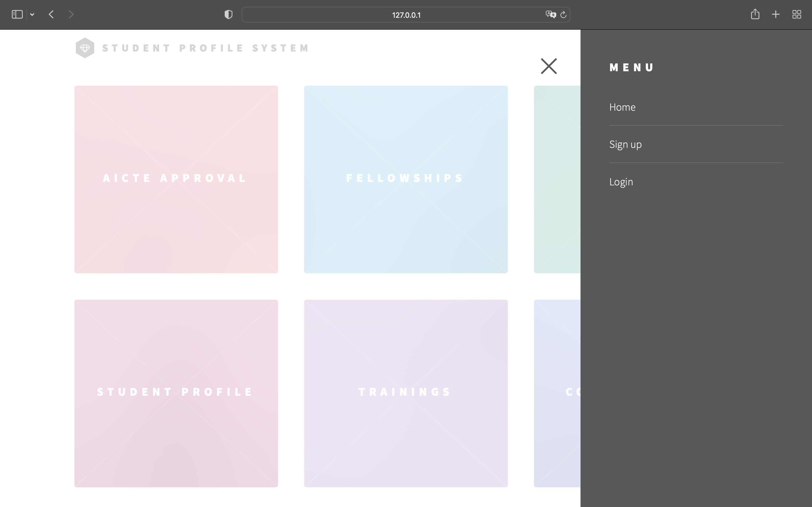Image resolution: width=812 pixels, height=507 pixels.
Task: Open the Login menu link
Action: (621, 182)
